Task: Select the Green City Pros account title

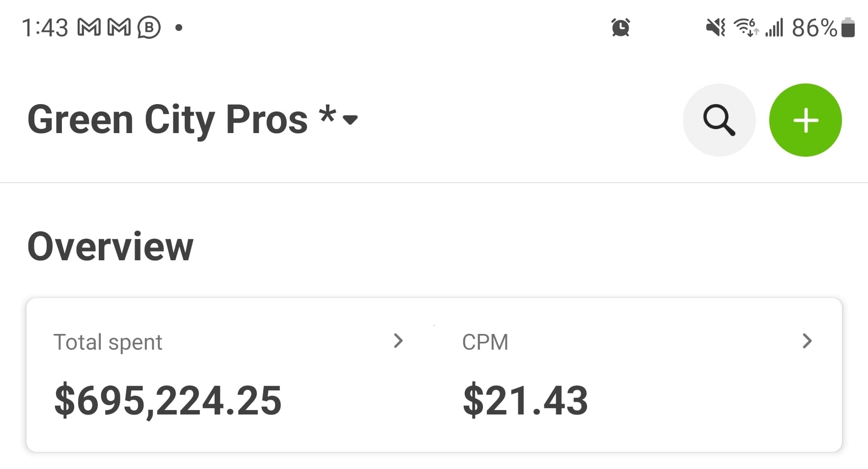Action: (167, 120)
